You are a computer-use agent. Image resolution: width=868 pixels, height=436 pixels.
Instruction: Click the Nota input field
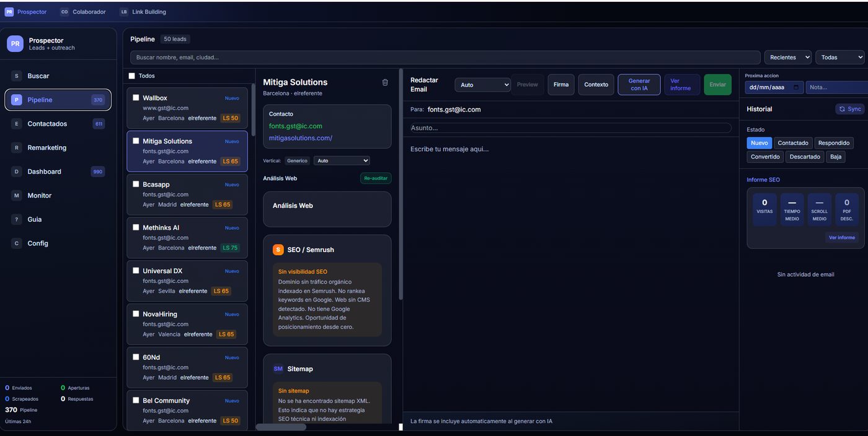click(837, 87)
